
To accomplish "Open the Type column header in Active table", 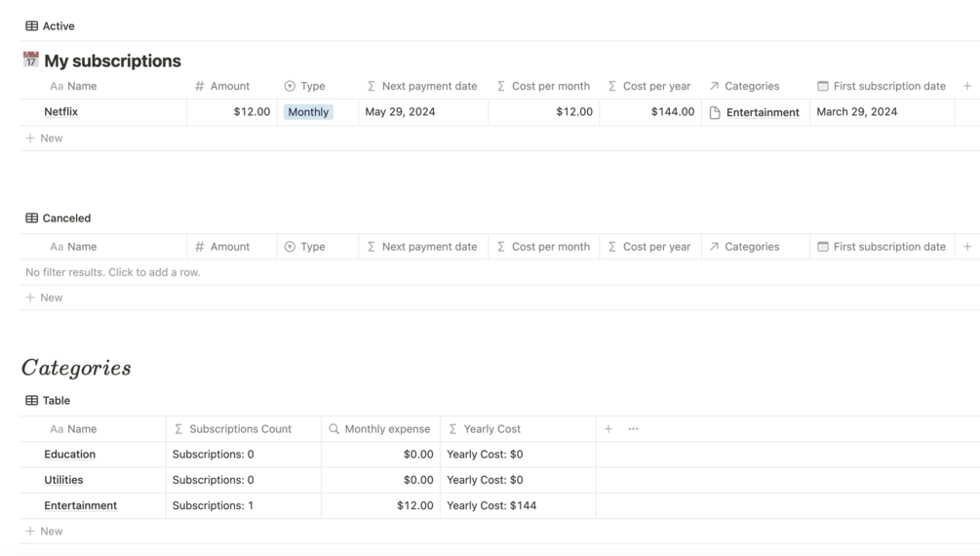I will [312, 86].
